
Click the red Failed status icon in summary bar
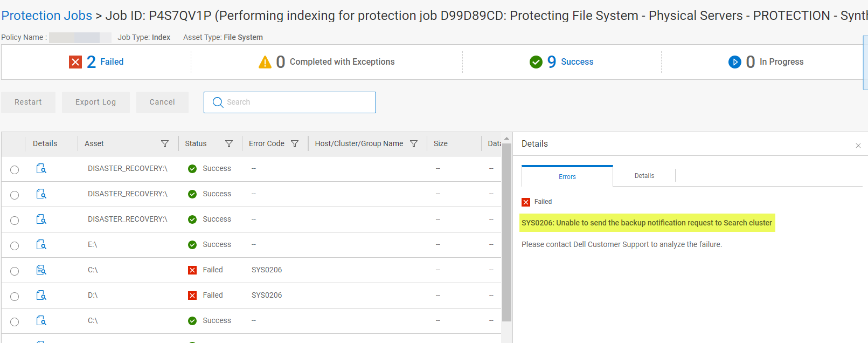tap(75, 61)
